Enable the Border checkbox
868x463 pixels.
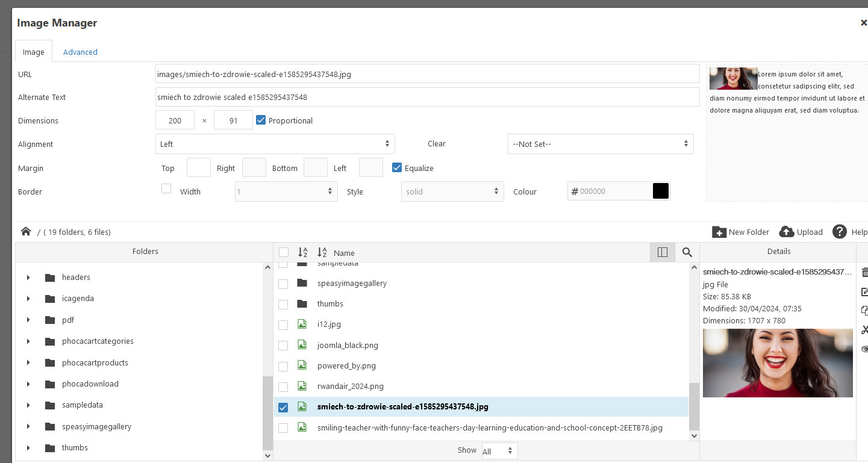[166, 188]
